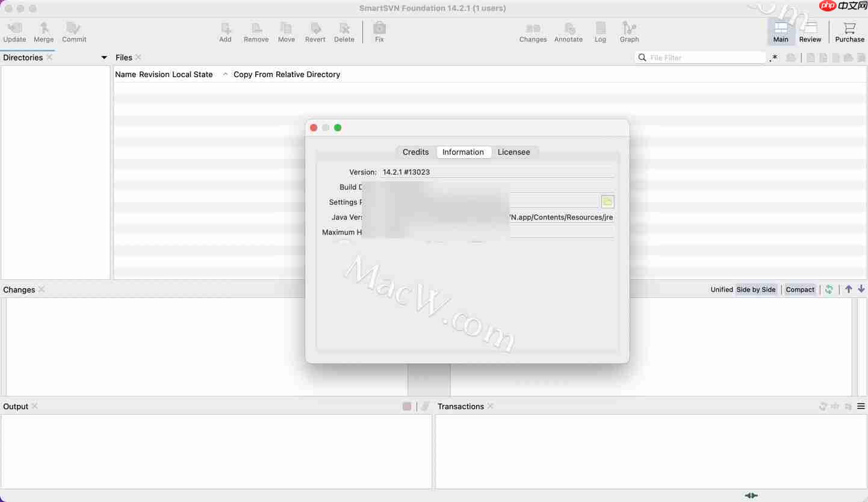The height and width of the screenshot is (502, 868).
Task: Enable Compact mode in the Changes panel
Action: (800, 290)
